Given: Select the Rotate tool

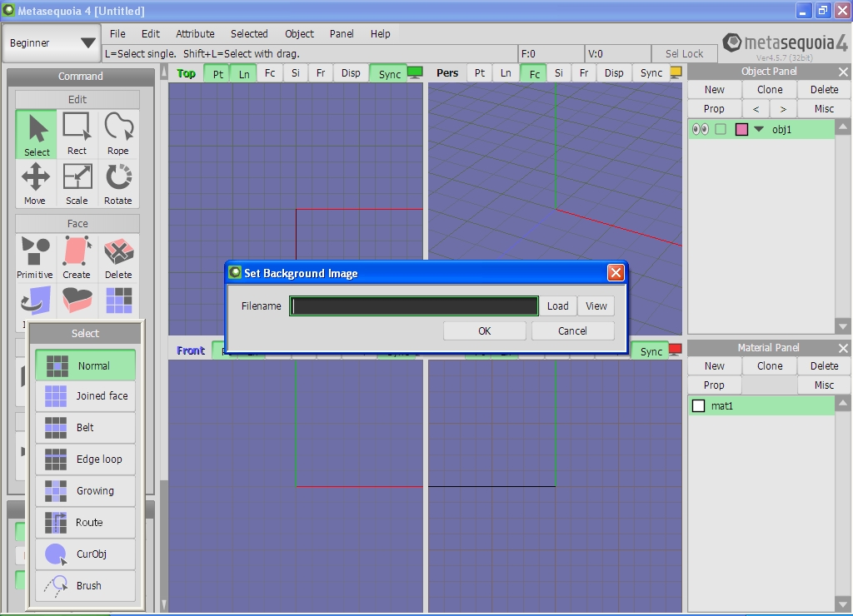Looking at the screenshot, I should [118, 183].
